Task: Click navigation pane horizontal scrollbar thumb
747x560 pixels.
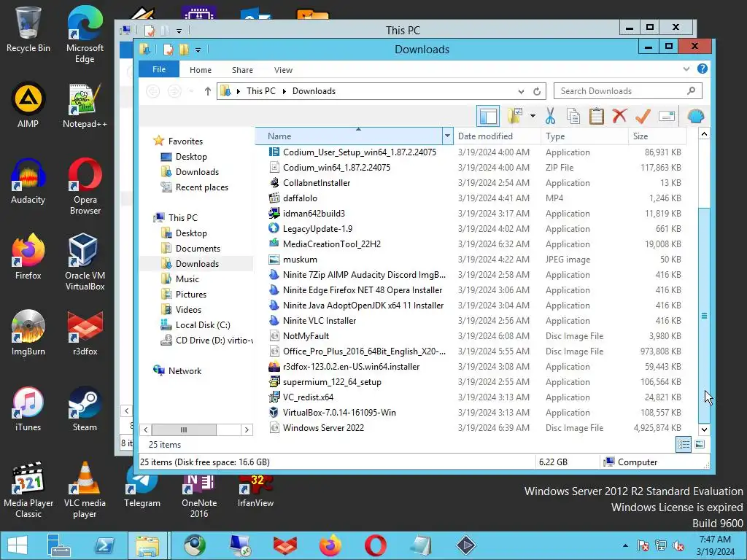Action: tap(184, 430)
